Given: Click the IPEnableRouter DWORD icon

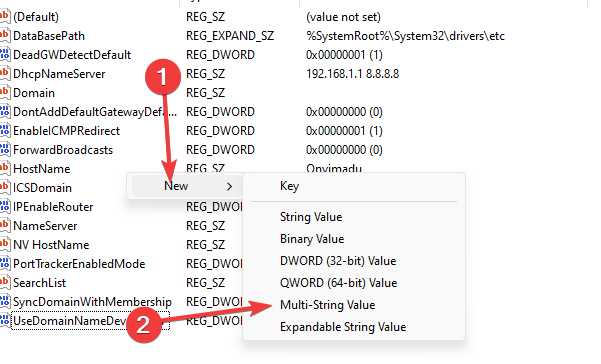Looking at the screenshot, I should pyautogui.click(x=5, y=207).
